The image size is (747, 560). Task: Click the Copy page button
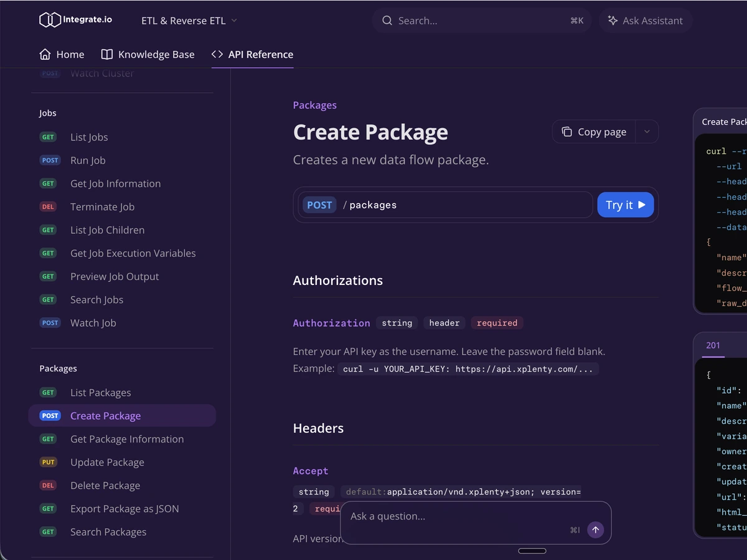594,132
